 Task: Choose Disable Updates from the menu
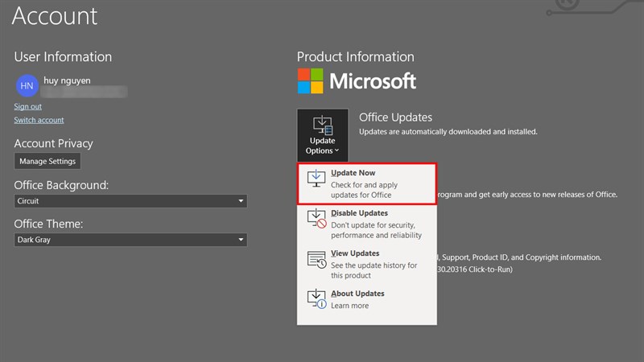367,224
